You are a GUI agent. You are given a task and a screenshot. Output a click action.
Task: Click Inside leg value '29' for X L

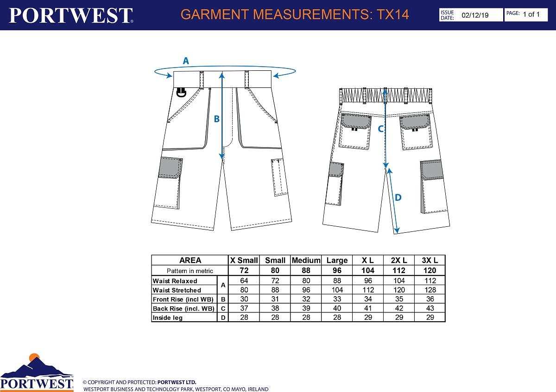(368, 317)
